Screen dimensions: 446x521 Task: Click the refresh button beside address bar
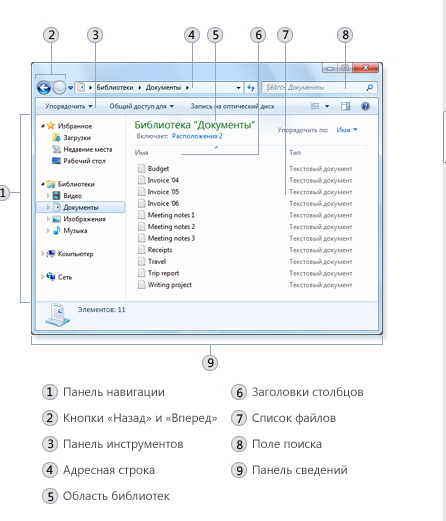tap(251, 88)
